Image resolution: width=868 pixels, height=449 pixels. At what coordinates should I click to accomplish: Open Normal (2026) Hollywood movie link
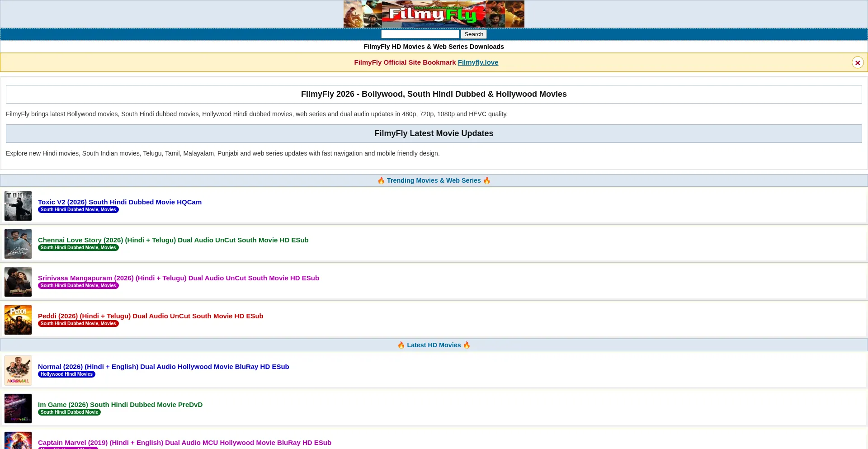(x=164, y=367)
